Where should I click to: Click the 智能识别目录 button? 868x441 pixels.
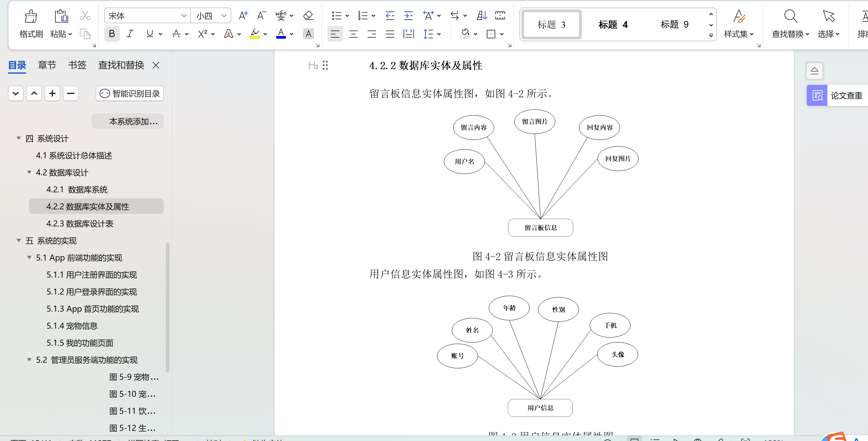[x=130, y=93]
